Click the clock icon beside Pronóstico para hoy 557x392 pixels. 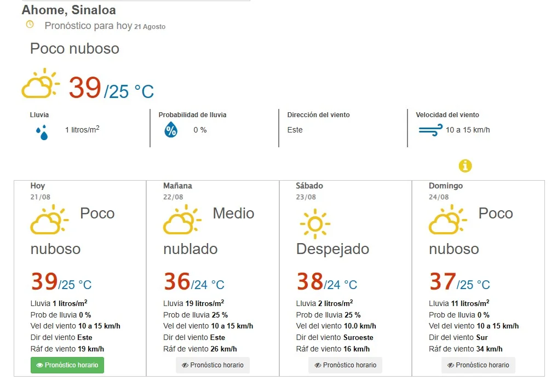30,25
